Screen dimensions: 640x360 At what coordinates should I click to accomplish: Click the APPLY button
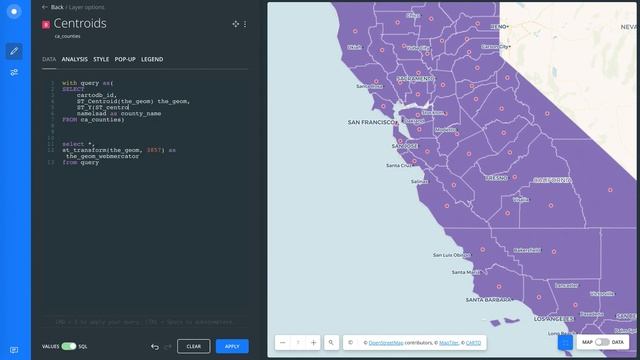tap(232, 346)
